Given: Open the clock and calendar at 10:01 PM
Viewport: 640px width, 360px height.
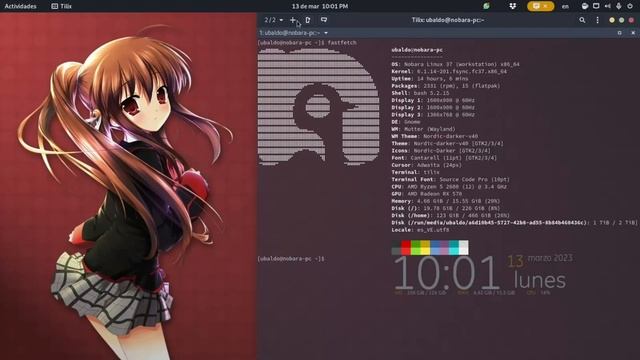Looking at the screenshot, I should [x=320, y=6].
